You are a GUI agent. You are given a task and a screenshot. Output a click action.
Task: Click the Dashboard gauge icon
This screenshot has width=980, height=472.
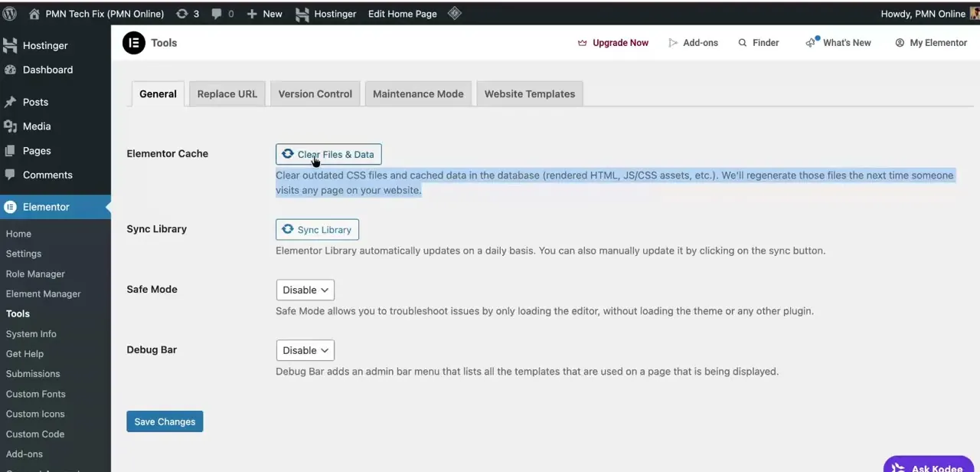(x=10, y=70)
